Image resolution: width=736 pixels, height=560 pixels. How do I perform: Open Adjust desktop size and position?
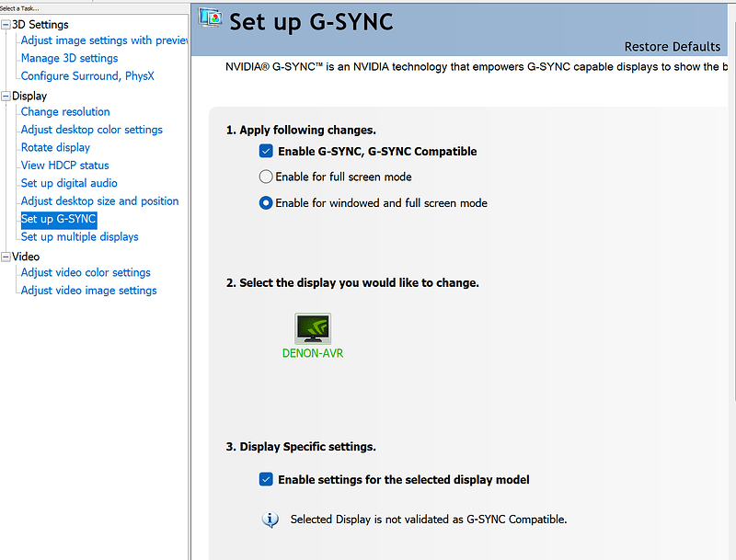coord(100,200)
